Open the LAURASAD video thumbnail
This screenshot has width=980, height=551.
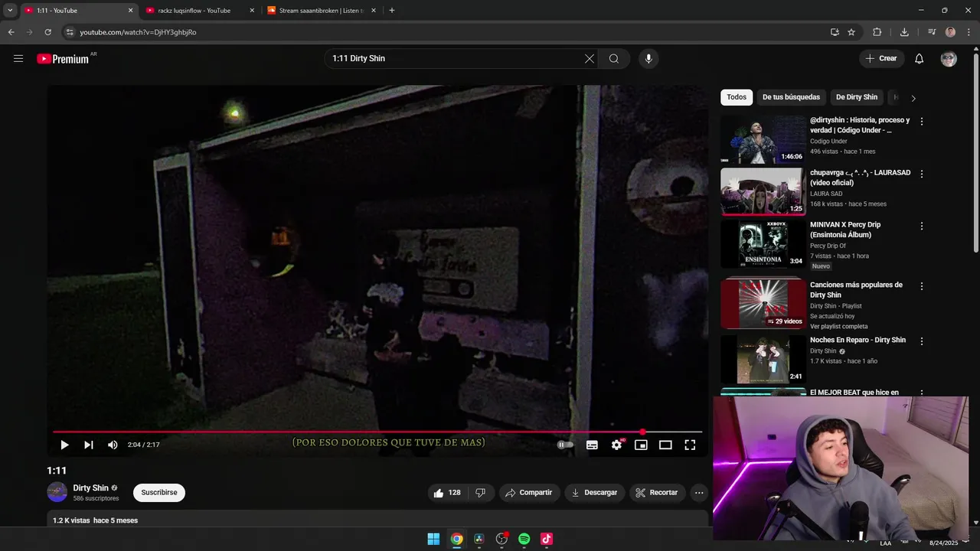coord(763,192)
